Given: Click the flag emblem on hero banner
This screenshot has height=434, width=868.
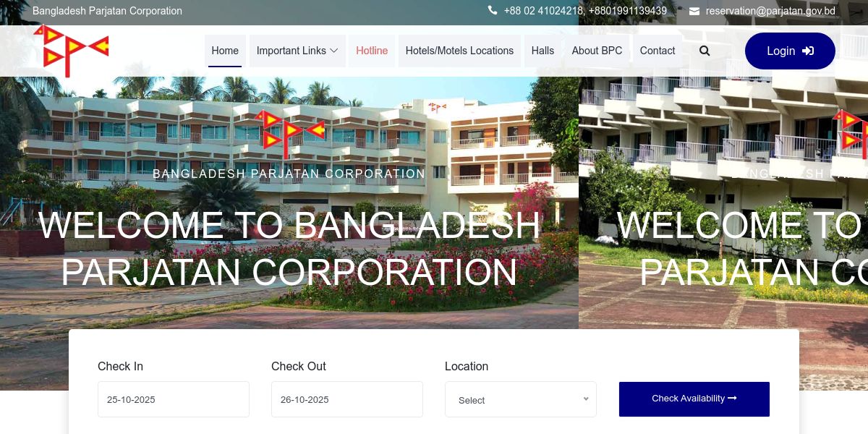Looking at the screenshot, I should pyautogui.click(x=289, y=134).
